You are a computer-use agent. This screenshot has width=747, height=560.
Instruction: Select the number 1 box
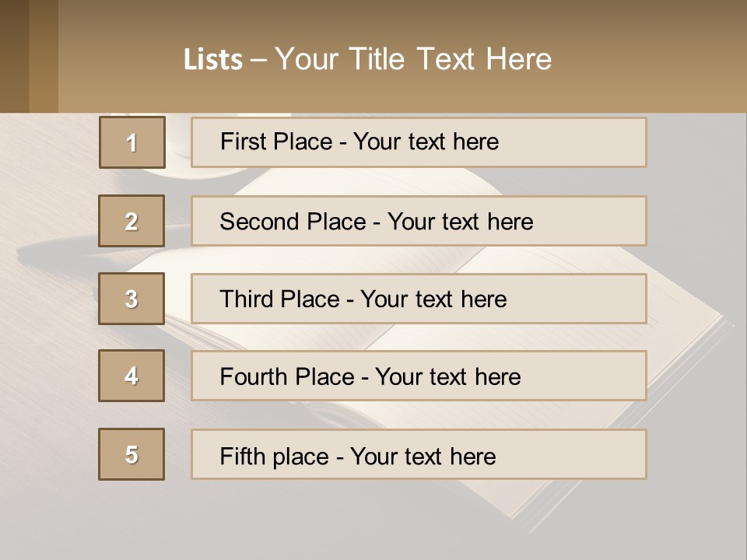tap(132, 142)
